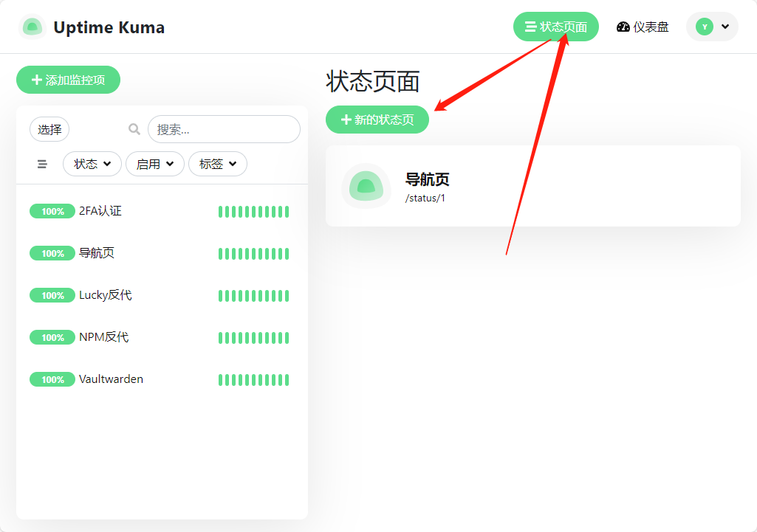Click the /status/1 path text
The width and height of the screenshot is (757, 532).
point(425,198)
